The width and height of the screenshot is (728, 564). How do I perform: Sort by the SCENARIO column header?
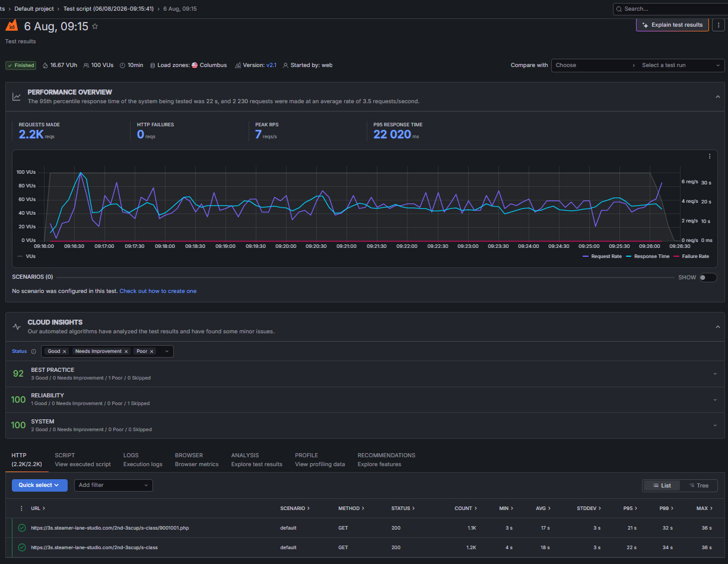295,508
